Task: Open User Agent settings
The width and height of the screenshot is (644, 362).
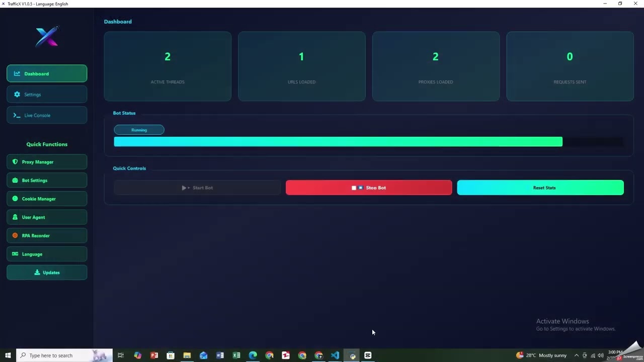Action: [47, 217]
